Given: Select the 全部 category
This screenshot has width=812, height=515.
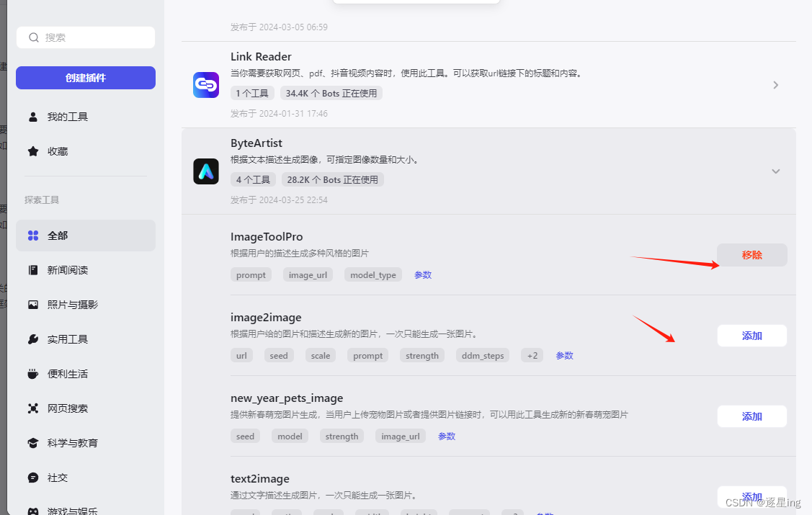Looking at the screenshot, I should click(86, 236).
